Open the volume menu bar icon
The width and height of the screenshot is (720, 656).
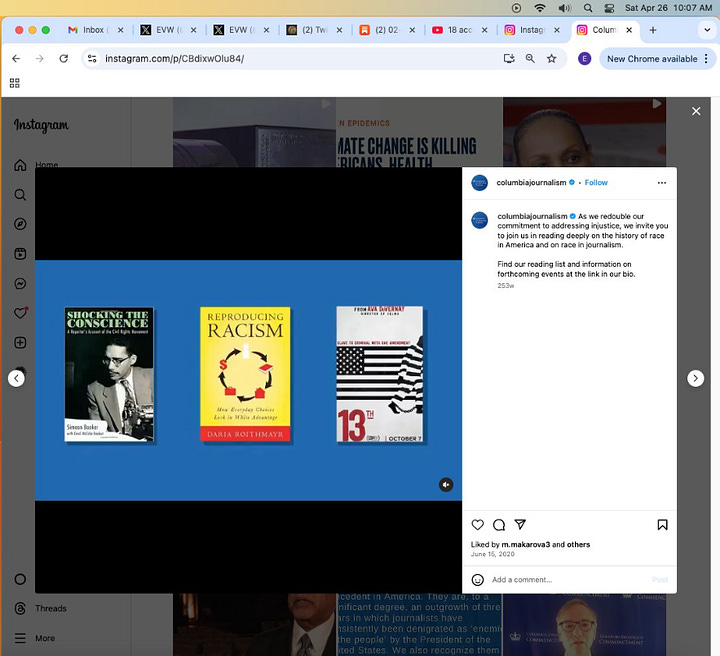(x=564, y=8)
